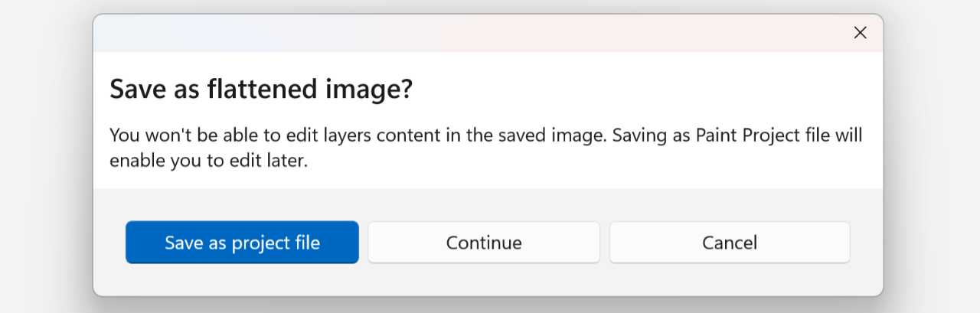Cancel the save dialog

click(729, 243)
